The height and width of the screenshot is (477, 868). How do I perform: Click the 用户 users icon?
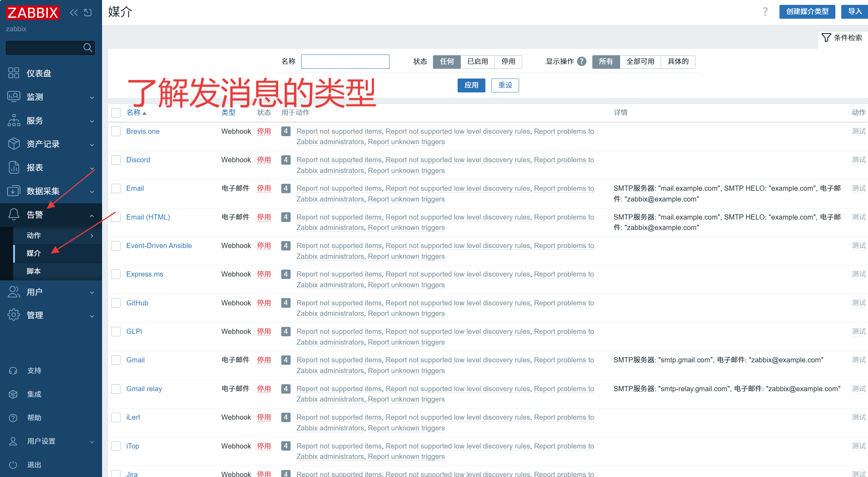coord(14,292)
